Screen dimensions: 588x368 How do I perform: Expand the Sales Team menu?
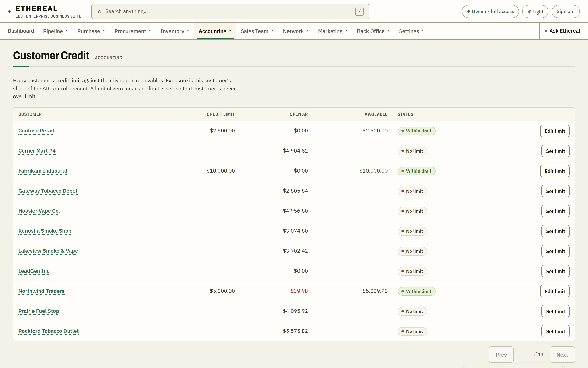[x=257, y=31]
